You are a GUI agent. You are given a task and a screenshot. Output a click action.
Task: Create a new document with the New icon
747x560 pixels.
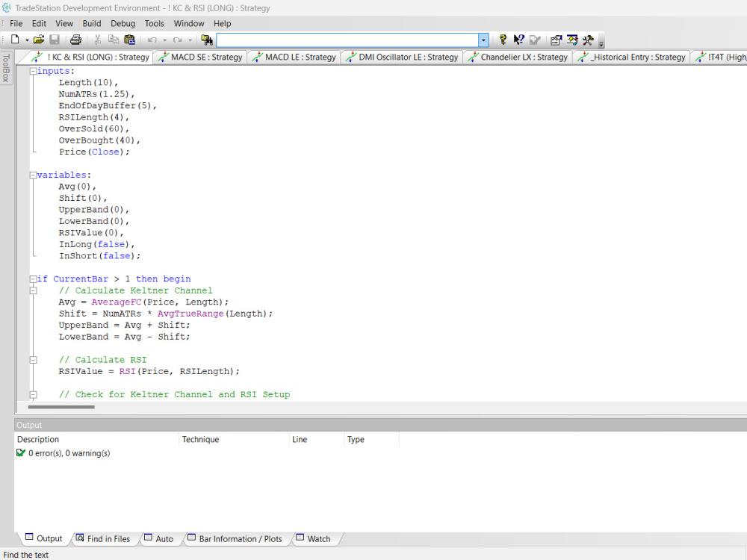15,40
